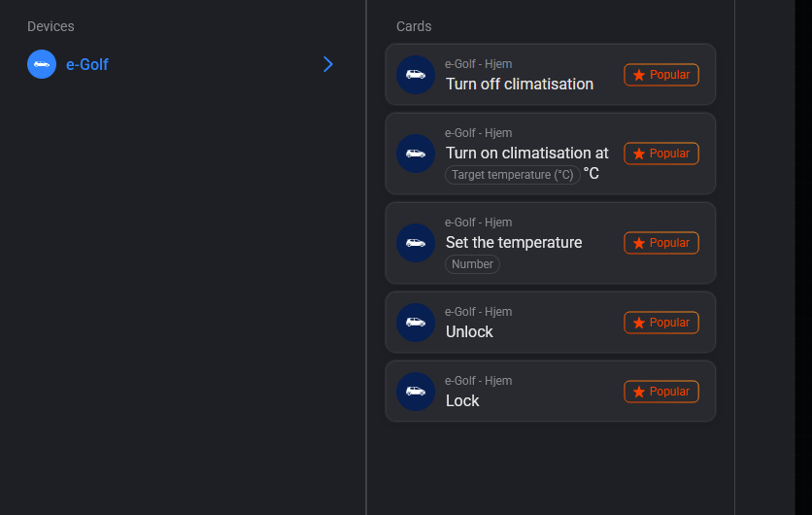The width and height of the screenshot is (812, 515).
Task: Click car icon on the Lock card
Action: click(x=416, y=392)
